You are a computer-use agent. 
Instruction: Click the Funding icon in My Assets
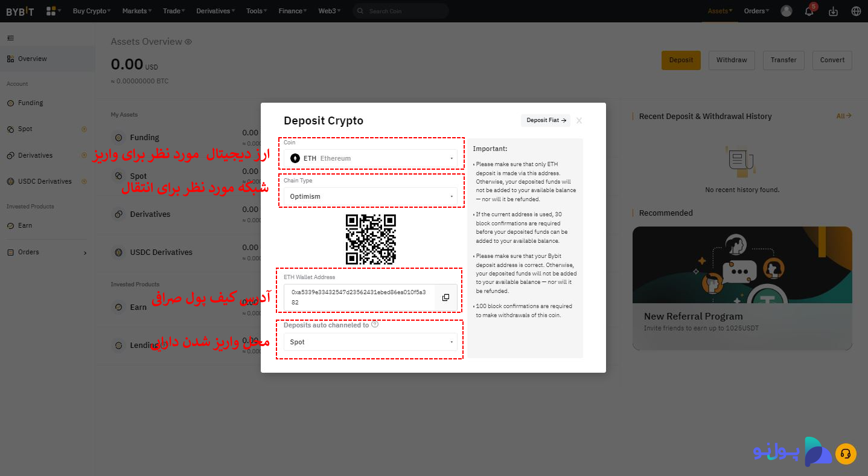(119, 138)
